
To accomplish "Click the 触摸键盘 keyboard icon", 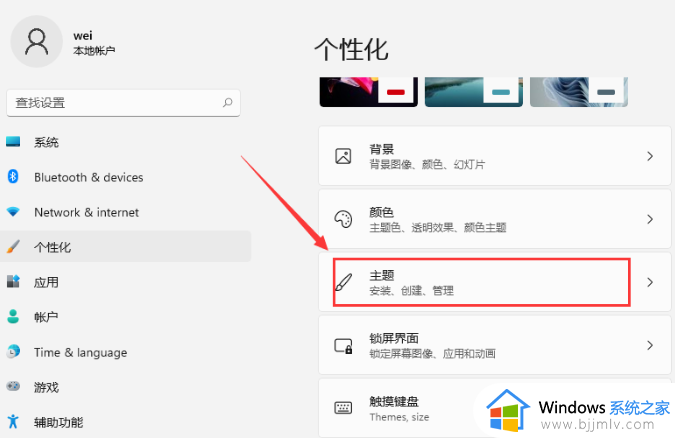I will pos(343,408).
